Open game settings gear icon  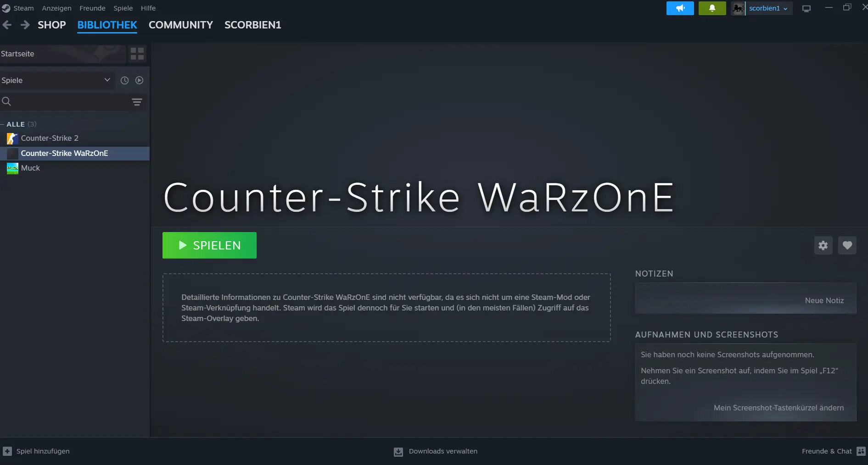click(823, 245)
